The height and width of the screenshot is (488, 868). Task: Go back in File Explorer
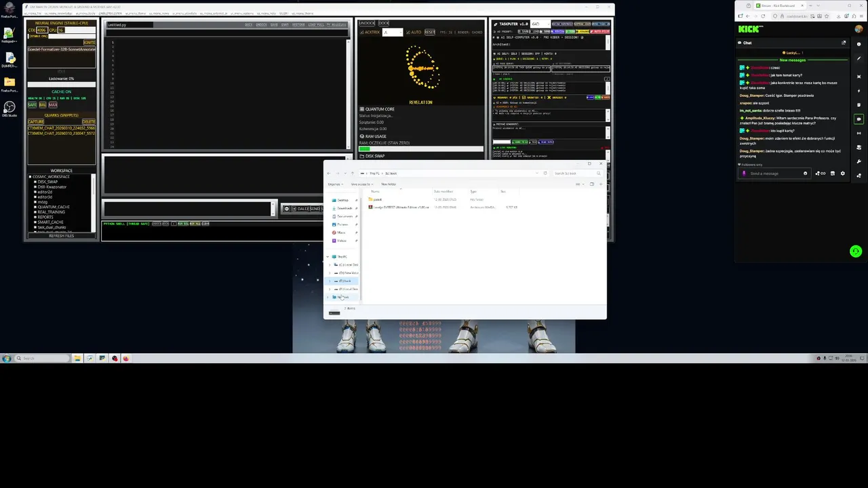329,174
